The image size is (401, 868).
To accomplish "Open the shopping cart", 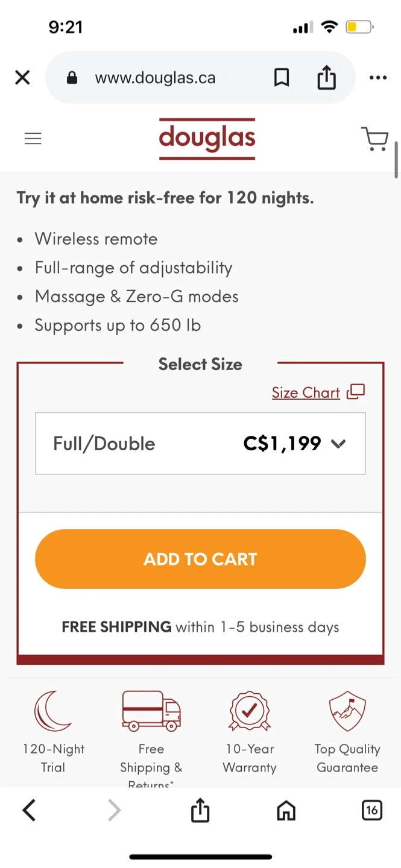I will pyautogui.click(x=374, y=139).
